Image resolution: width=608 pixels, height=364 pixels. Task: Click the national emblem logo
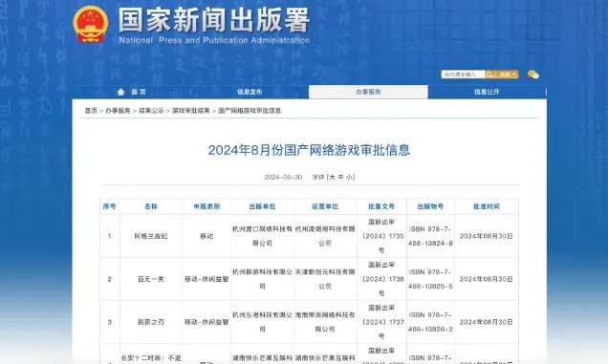point(91,24)
